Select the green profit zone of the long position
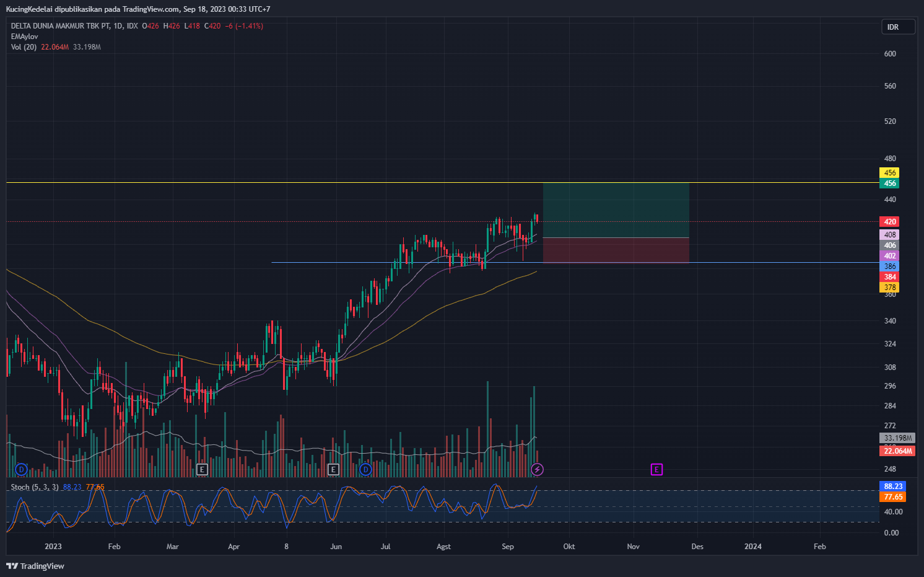The width and height of the screenshot is (924, 577). tap(616, 210)
